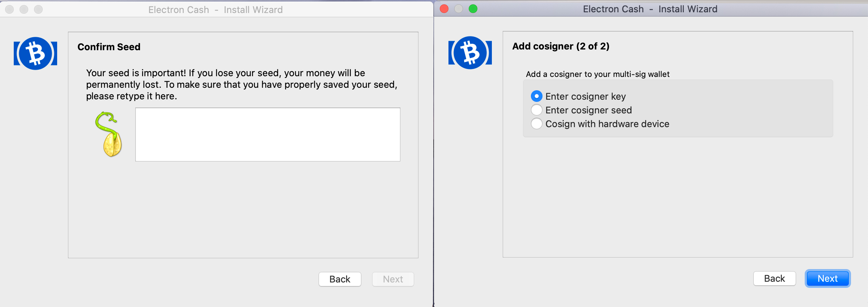Image resolution: width=868 pixels, height=307 pixels.
Task: Select the Enter cosigner key option
Action: 537,96
